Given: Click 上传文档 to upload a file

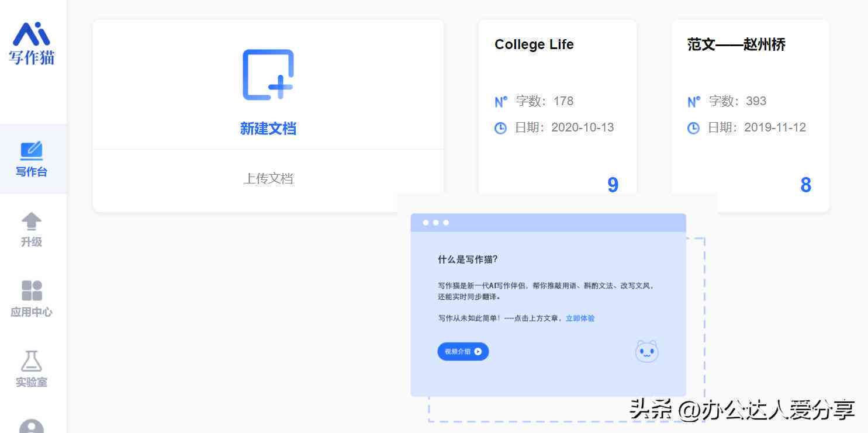Looking at the screenshot, I should (268, 179).
